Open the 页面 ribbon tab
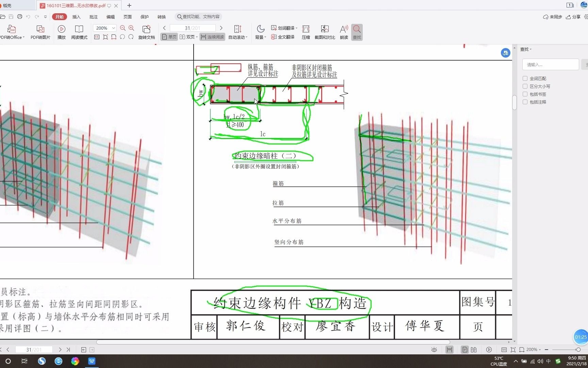This screenshot has width=588, height=368. point(128,17)
